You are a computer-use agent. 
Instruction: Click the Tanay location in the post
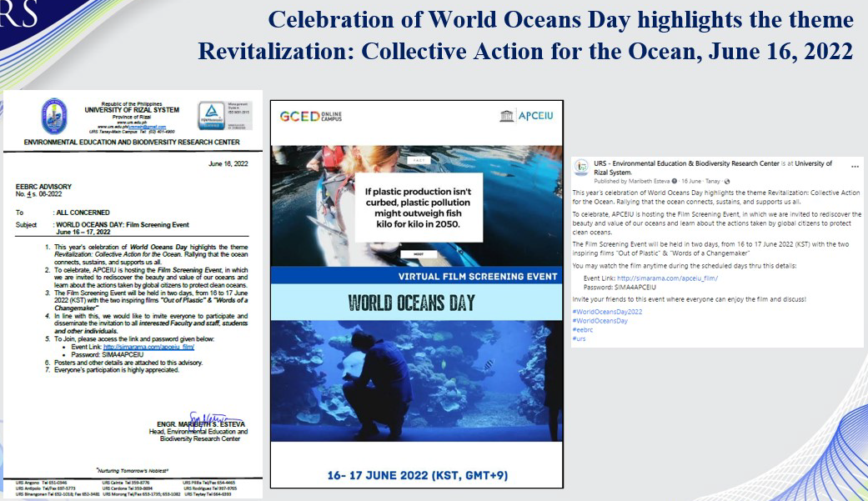713,181
